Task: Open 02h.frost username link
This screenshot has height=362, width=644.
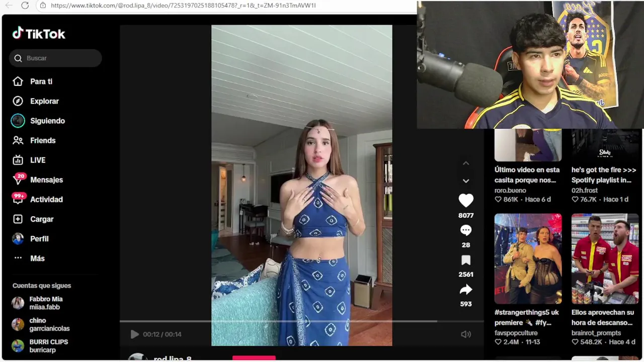Action: [585, 191]
